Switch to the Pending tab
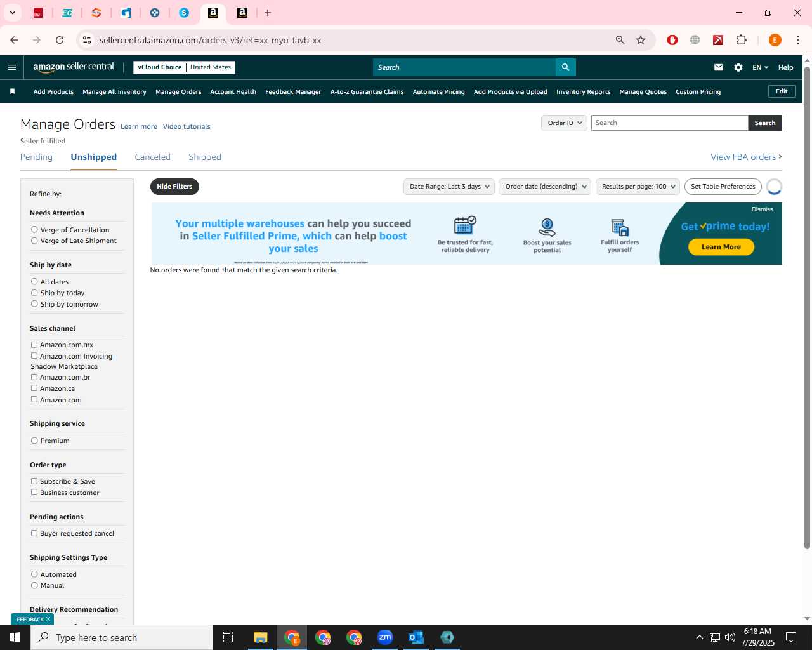Viewport: 812px width, 650px height. [x=36, y=157]
